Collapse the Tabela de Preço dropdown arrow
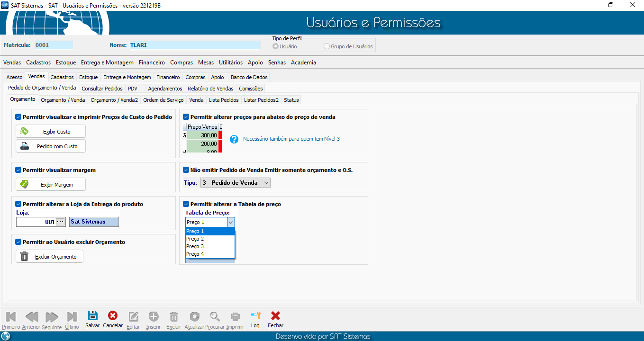Screen dimensions: 644x341 [231, 222]
